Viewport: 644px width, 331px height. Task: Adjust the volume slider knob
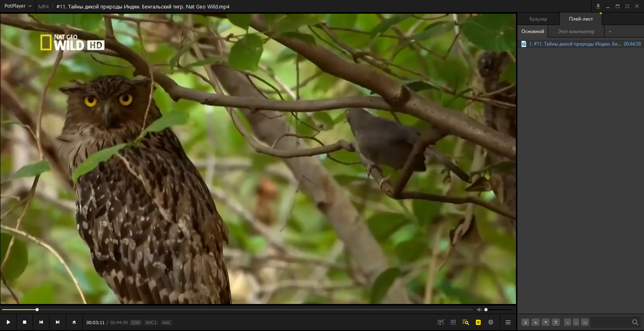click(x=486, y=310)
